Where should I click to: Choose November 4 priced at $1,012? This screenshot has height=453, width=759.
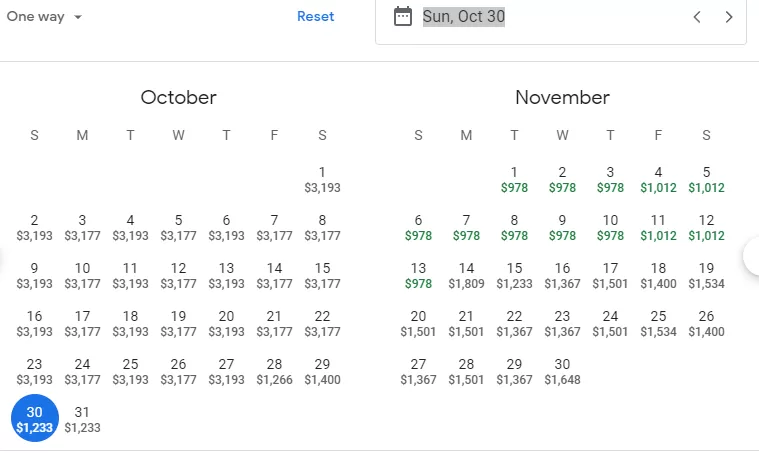(658, 179)
